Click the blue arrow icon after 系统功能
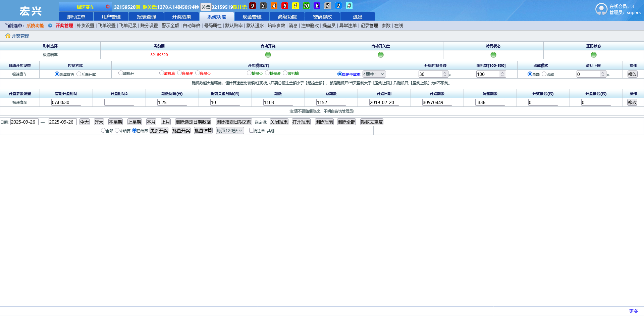 click(50, 26)
